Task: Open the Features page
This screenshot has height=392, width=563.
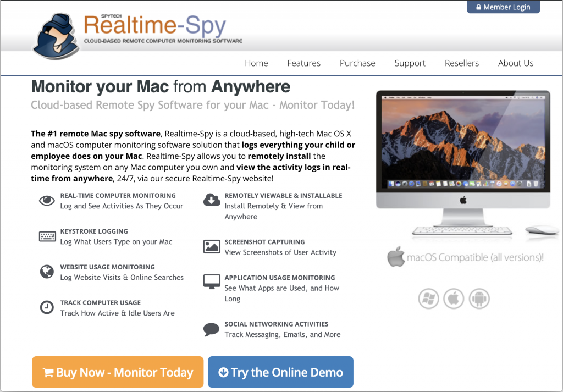Action: pyautogui.click(x=303, y=63)
